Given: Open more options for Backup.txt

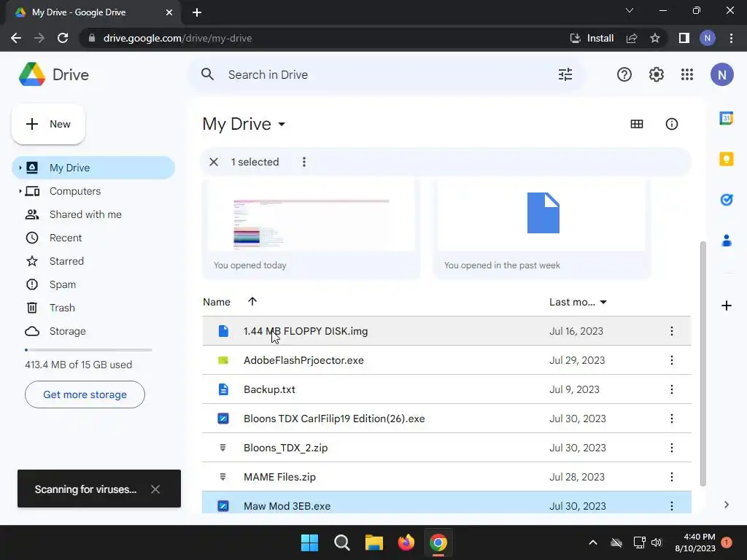Looking at the screenshot, I should point(671,389).
